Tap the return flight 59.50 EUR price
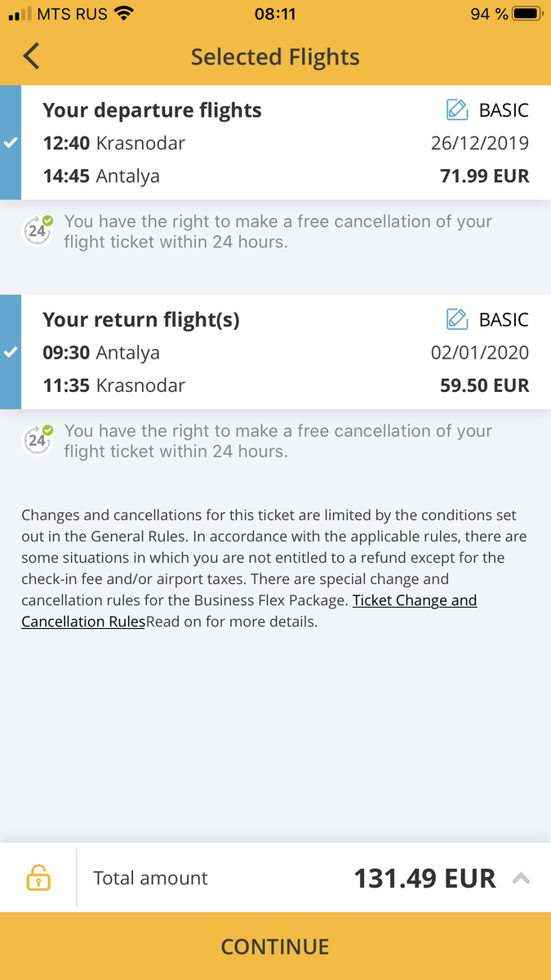 point(485,385)
